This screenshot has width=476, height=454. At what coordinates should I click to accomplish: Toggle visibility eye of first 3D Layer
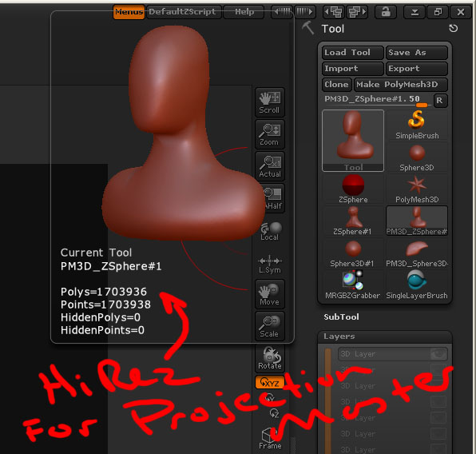point(438,354)
